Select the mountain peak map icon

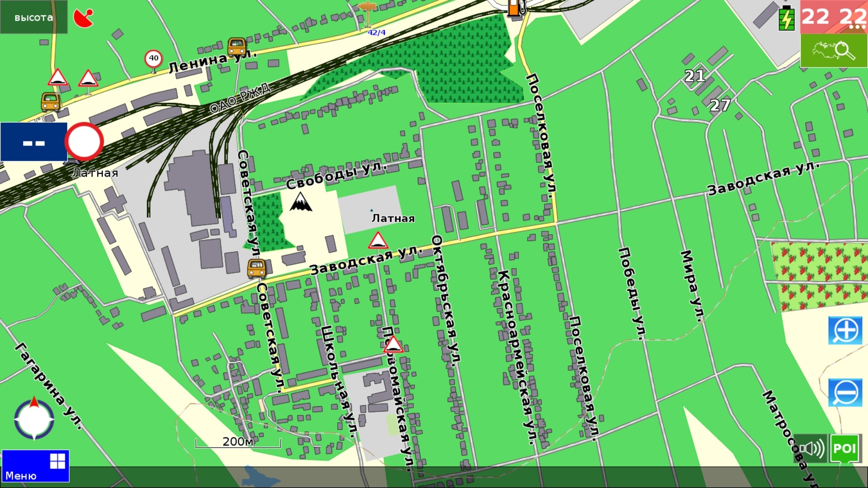point(301,202)
